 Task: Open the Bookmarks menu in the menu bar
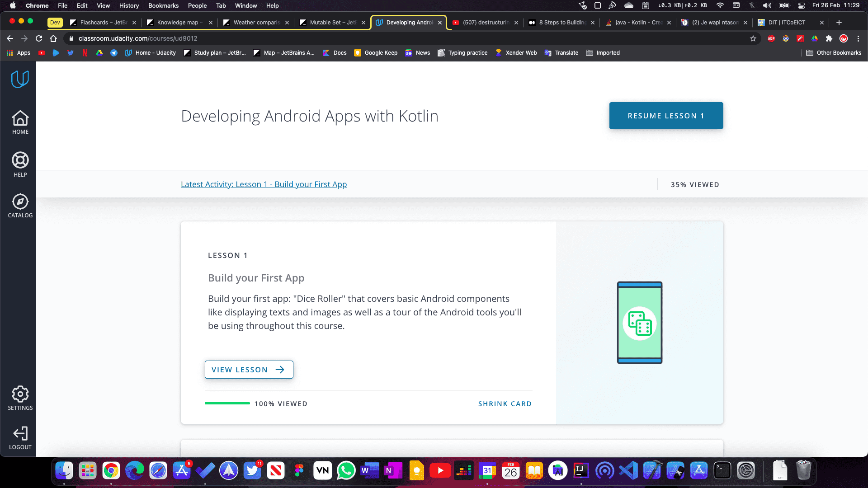coord(163,5)
